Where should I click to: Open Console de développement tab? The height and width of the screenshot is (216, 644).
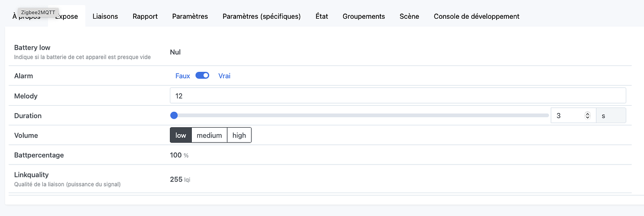(x=476, y=16)
